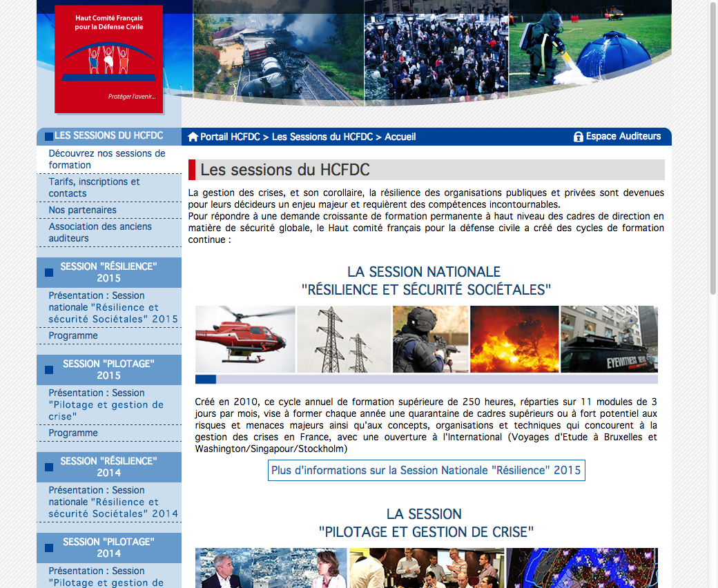Click the wildfire thumbnail
Screen dimensions: 718x588
[515, 339]
